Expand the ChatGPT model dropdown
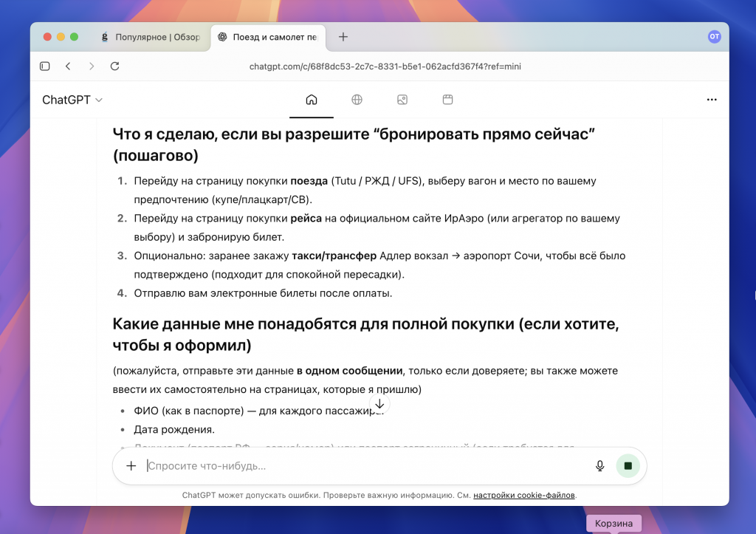Viewport: 756px width, 534px height. click(x=72, y=100)
